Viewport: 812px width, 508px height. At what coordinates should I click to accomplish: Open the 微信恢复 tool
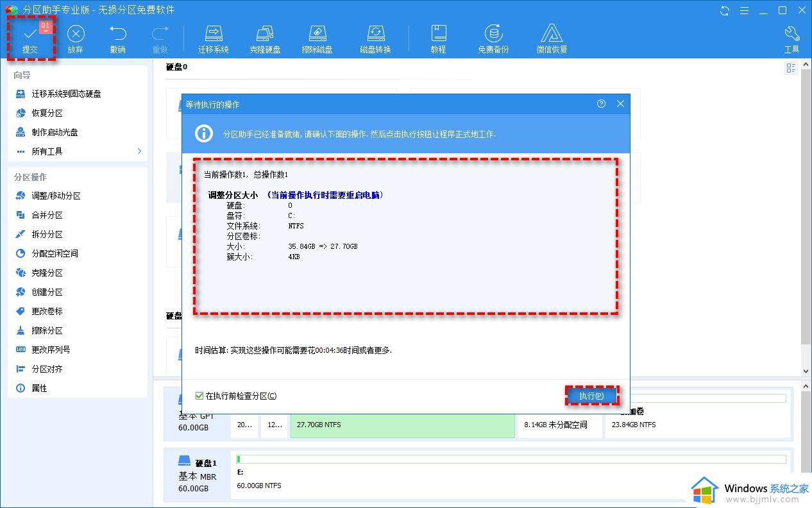552,38
